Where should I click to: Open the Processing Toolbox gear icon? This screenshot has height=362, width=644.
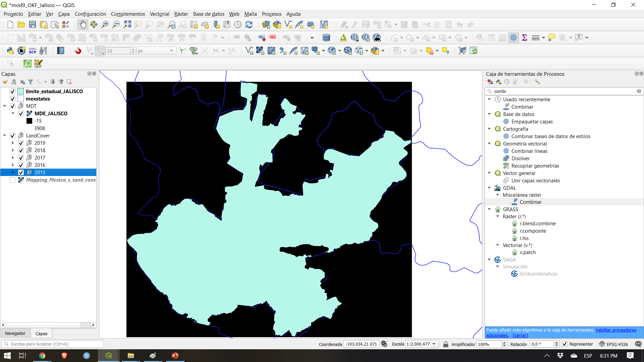click(514, 38)
